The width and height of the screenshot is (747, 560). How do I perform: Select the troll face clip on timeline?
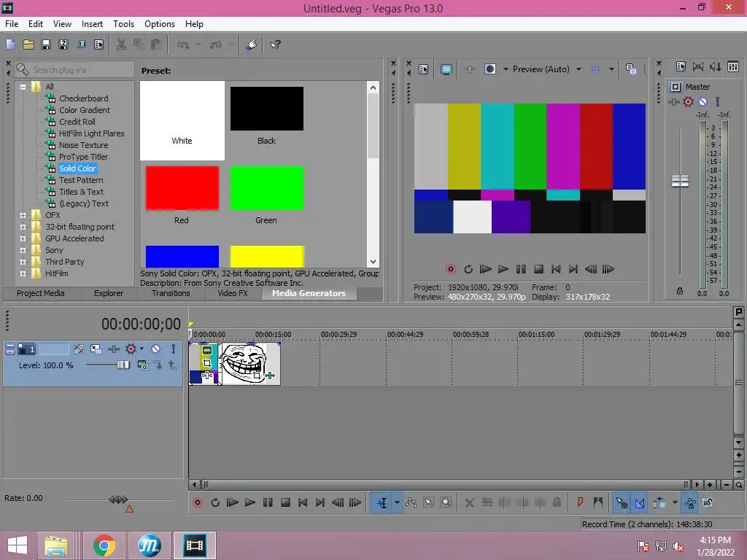coord(251,363)
